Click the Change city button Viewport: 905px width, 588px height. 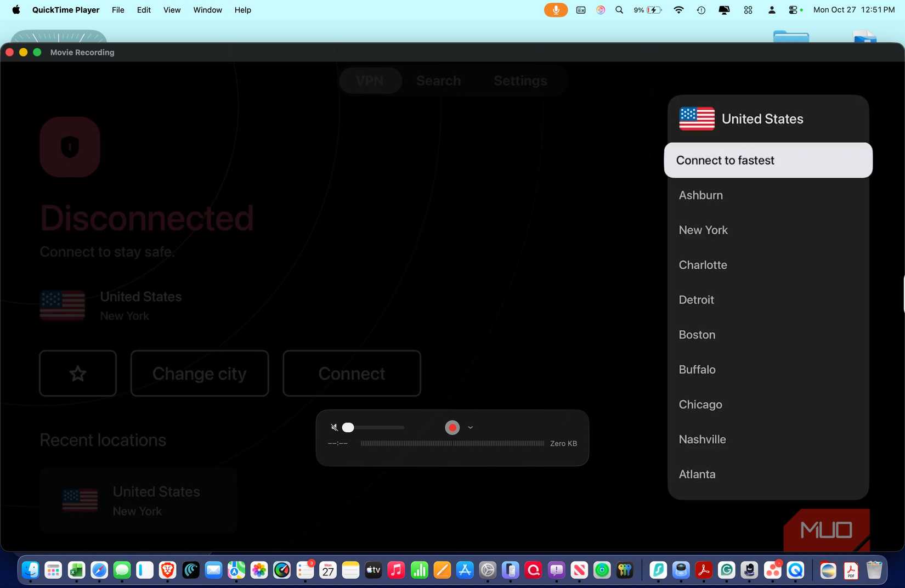(199, 374)
